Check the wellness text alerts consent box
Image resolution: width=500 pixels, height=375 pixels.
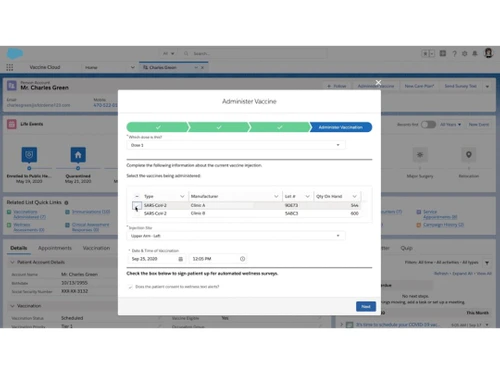[130, 287]
